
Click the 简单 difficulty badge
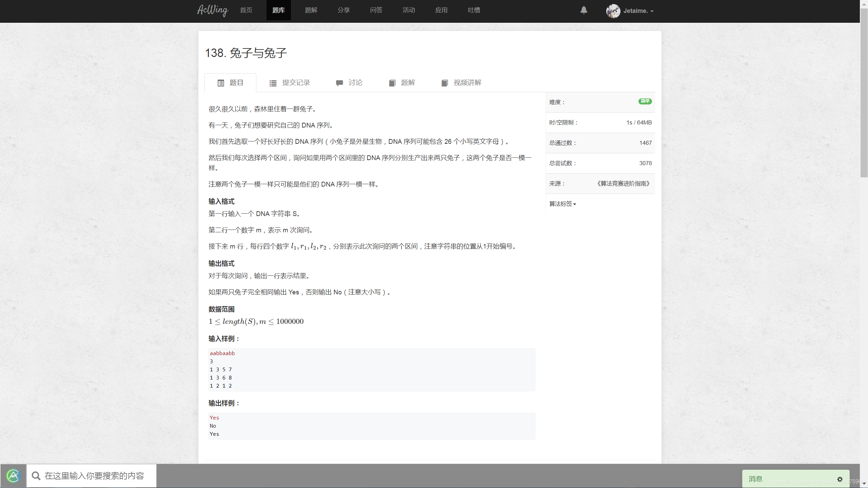coord(645,101)
